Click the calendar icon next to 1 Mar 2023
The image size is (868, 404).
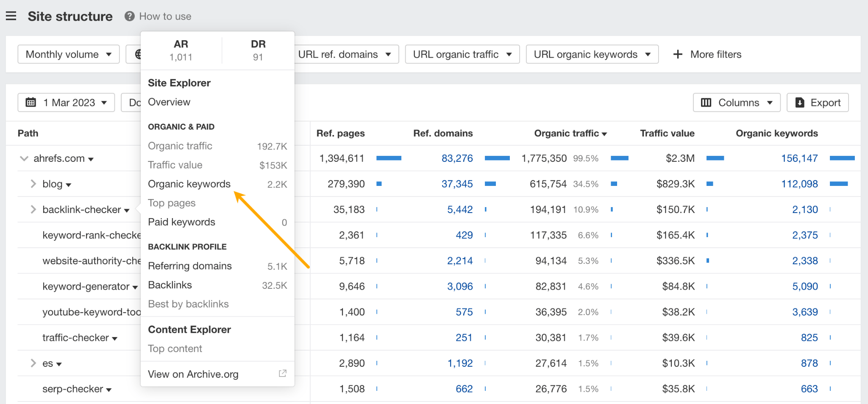coord(31,102)
